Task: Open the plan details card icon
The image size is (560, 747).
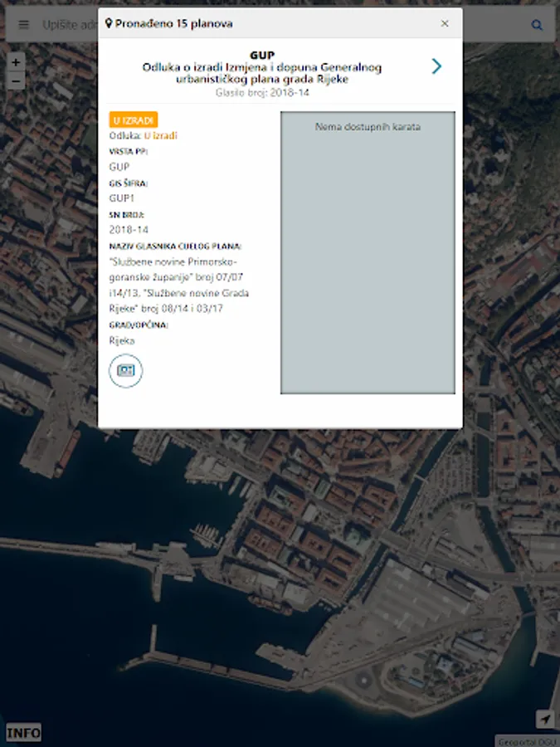Action: pyautogui.click(x=126, y=371)
